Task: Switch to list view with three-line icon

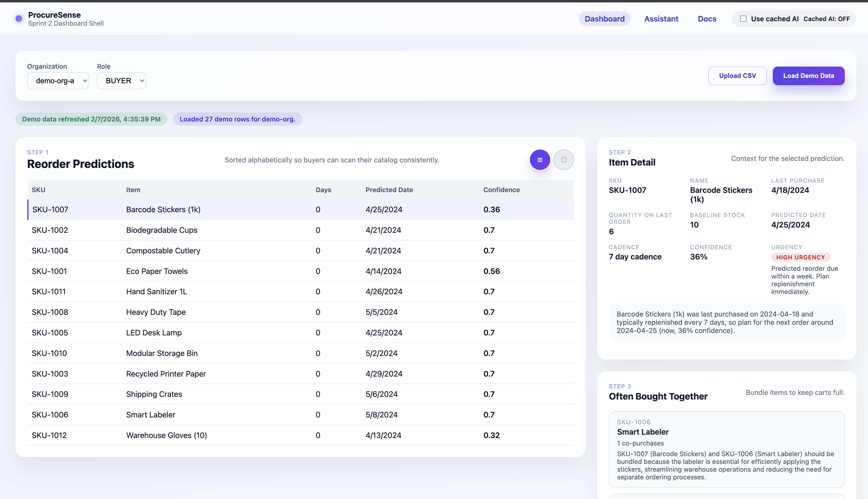Action: tap(540, 160)
